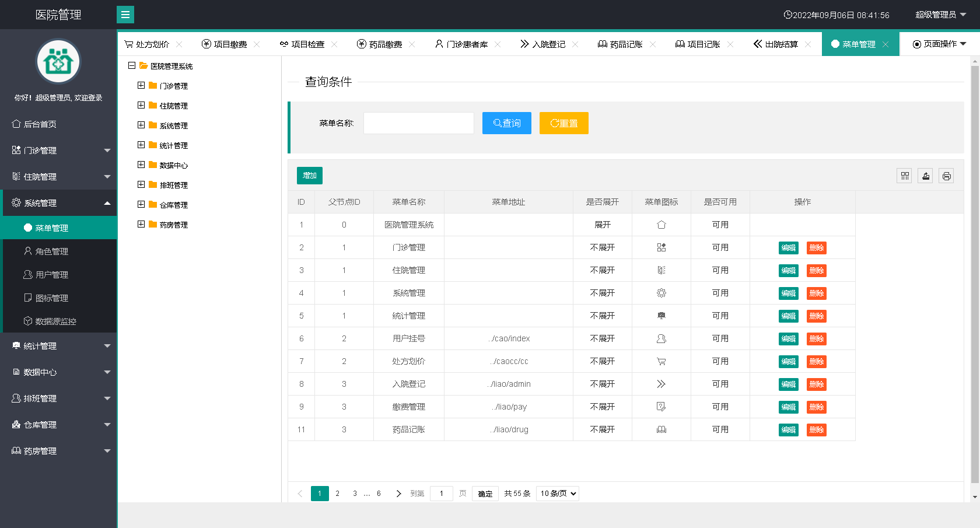The height and width of the screenshot is (528, 980).
Task: Expand the 药房管理 tree node
Action: coord(141,224)
